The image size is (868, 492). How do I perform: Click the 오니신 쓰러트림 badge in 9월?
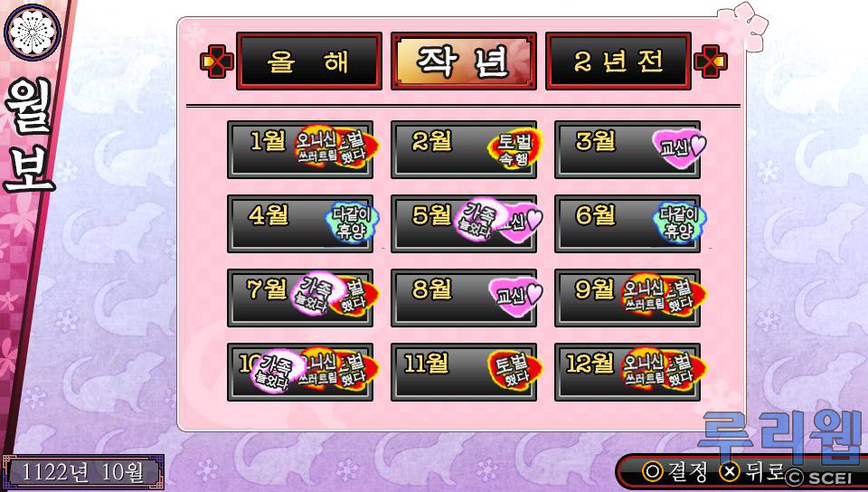644,296
